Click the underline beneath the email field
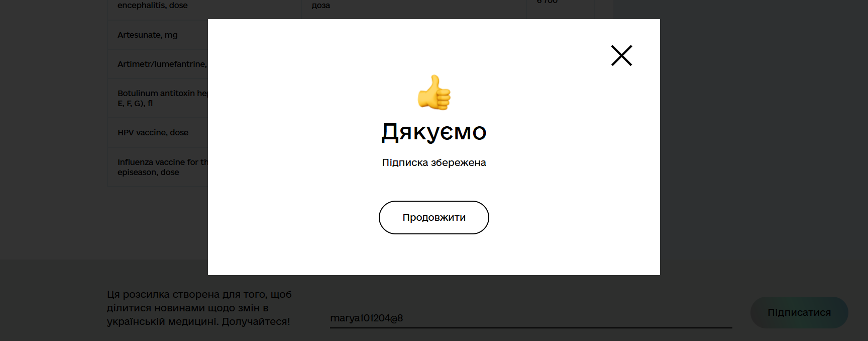The image size is (868, 341). 530,328
